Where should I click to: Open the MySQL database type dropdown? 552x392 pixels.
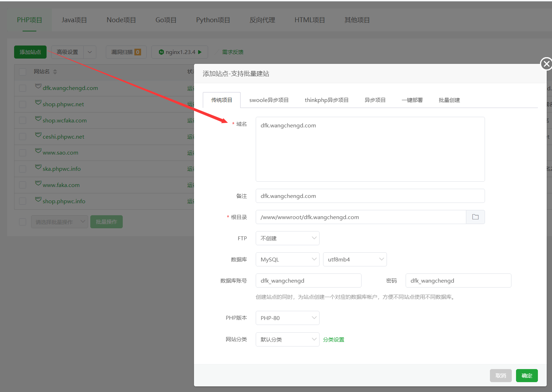click(x=287, y=259)
